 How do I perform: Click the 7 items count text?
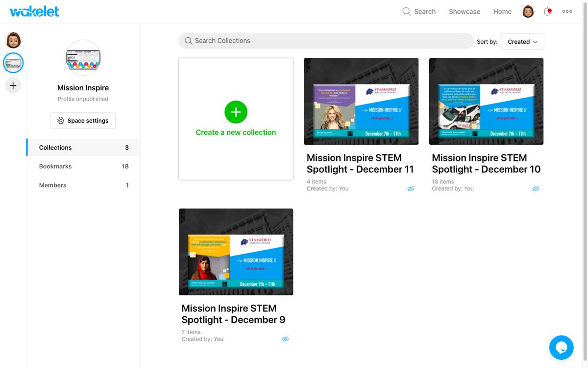[191, 332]
